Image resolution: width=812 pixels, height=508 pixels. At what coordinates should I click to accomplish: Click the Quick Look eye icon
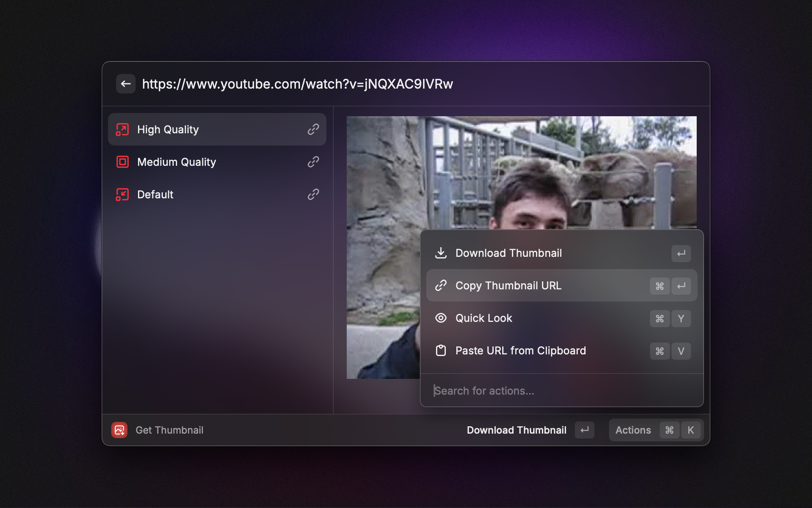coord(441,318)
